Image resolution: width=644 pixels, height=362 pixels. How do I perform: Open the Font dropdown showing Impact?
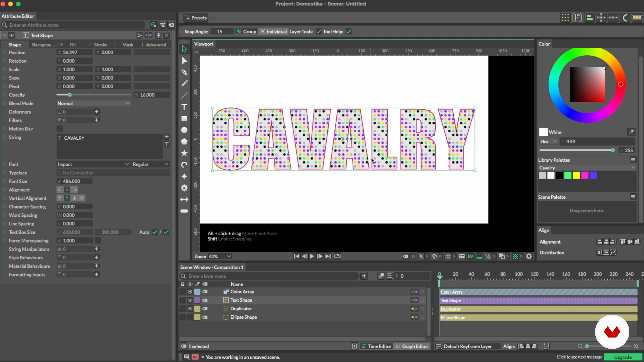pyautogui.click(x=93, y=164)
